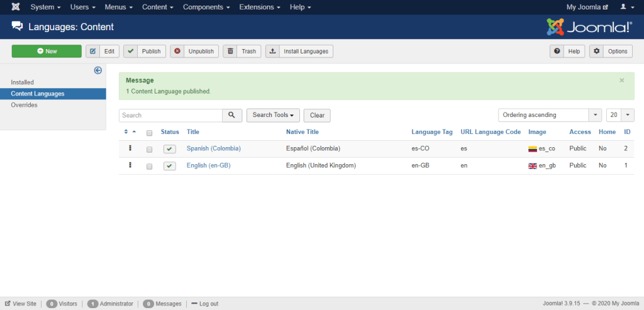Open My Joomla site link
This screenshot has width=644, height=310.
(x=587, y=7)
